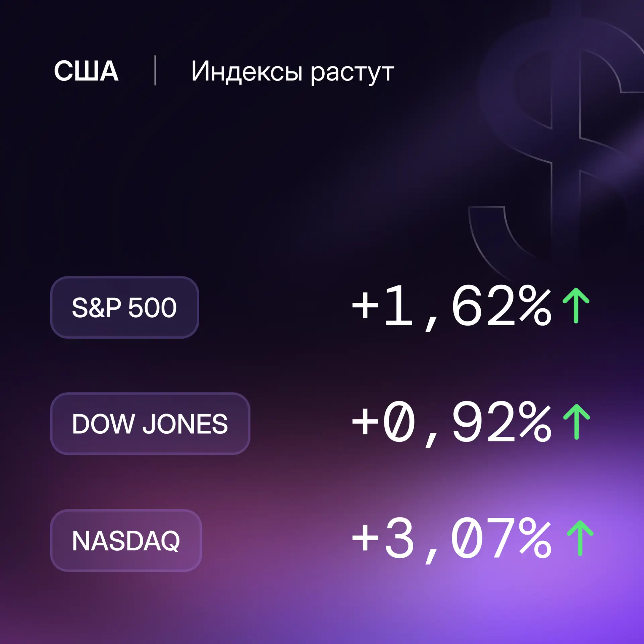This screenshot has width=644, height=644.
Task: Click the word JONES in the label
Action: (185, 424)
